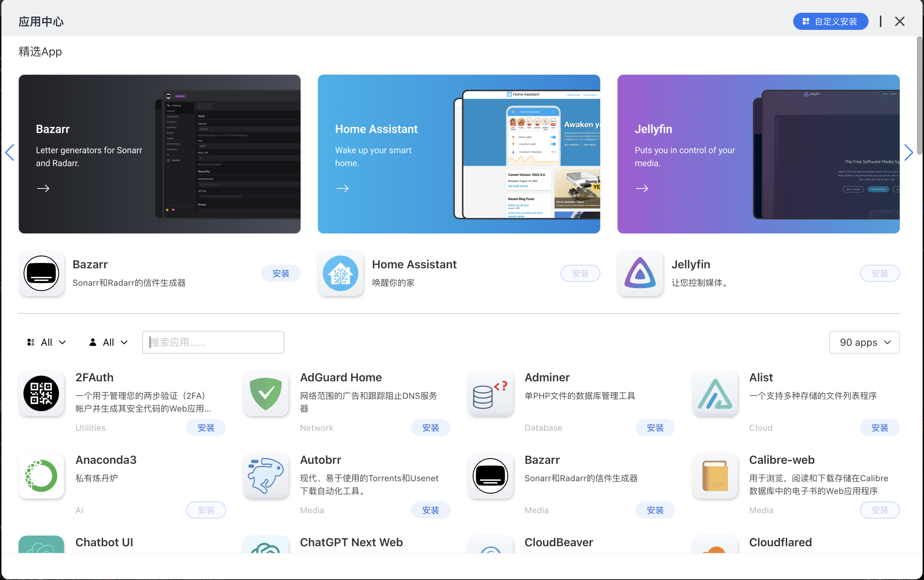
Task: Install the Alist app
Action: pyautogui.click(x=879, y=428)
